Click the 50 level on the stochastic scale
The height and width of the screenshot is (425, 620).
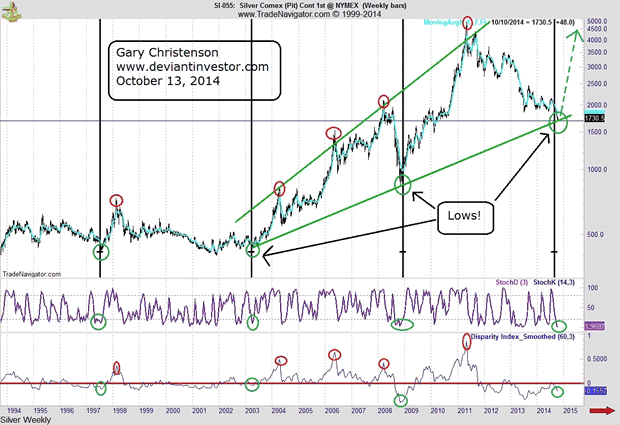tap(591, 308)
